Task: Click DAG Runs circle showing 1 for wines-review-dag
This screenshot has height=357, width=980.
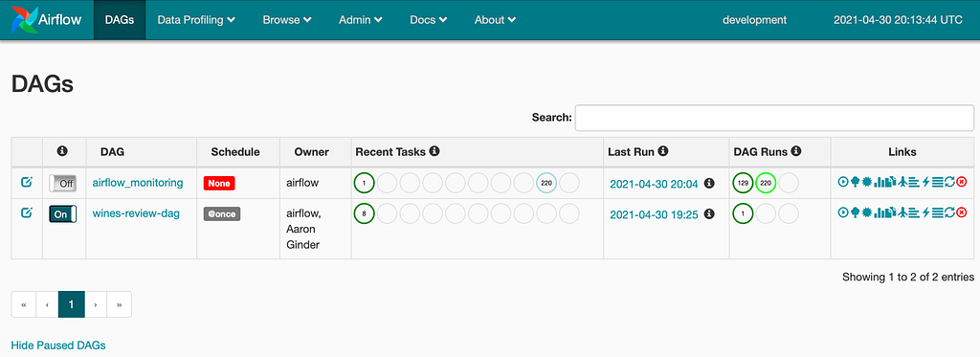Action: coord(743,213)
